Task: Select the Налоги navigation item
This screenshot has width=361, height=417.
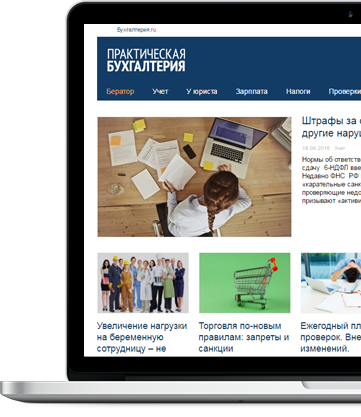Action: [x=298, y=91]
